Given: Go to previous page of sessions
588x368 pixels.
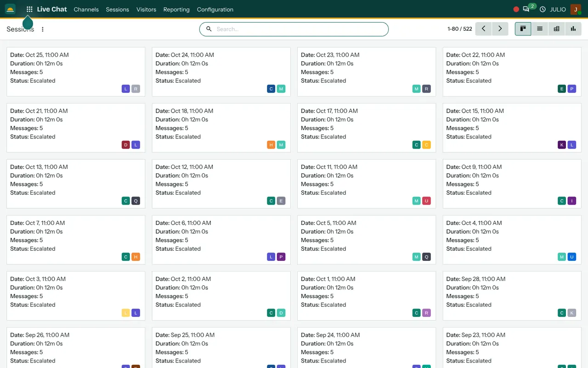Looking at the screenshot, I should point(483,29).
